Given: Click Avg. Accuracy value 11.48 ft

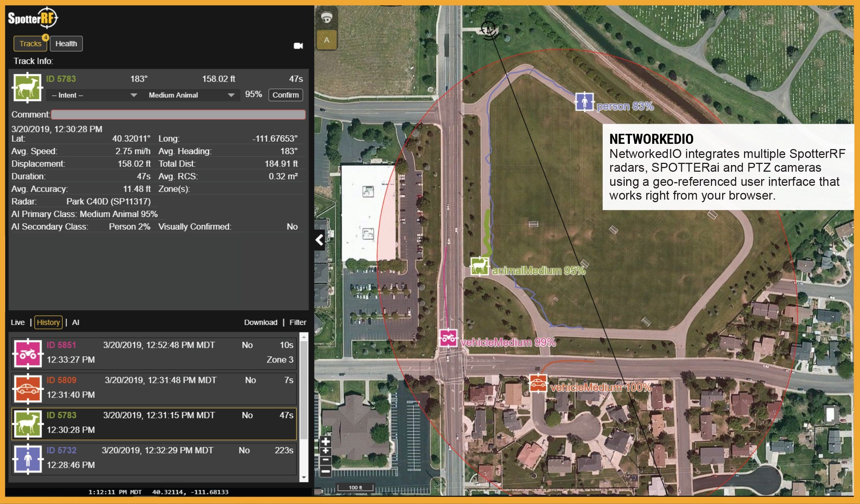Looking at the screenshot, I should point(137,189).
